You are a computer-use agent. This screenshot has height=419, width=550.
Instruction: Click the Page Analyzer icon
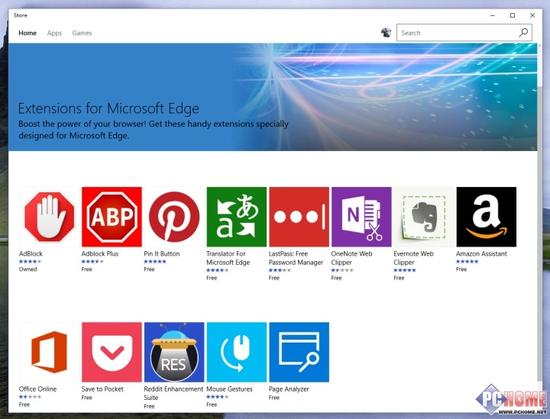coord(299,352)
